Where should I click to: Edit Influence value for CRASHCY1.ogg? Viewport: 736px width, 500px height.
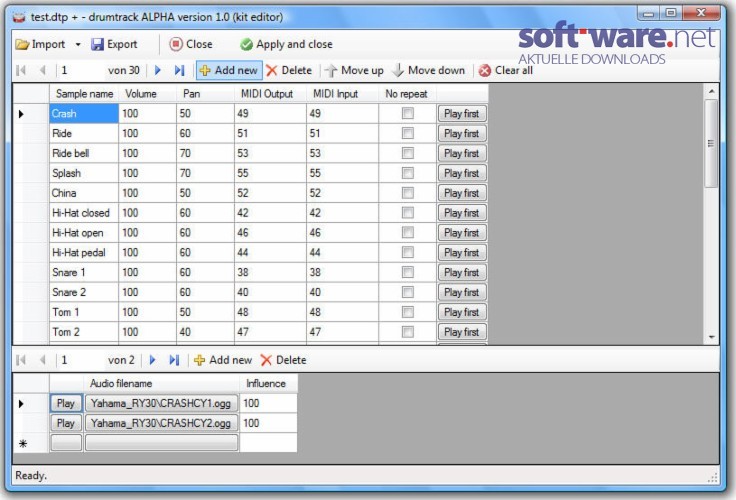click(268, 403)
